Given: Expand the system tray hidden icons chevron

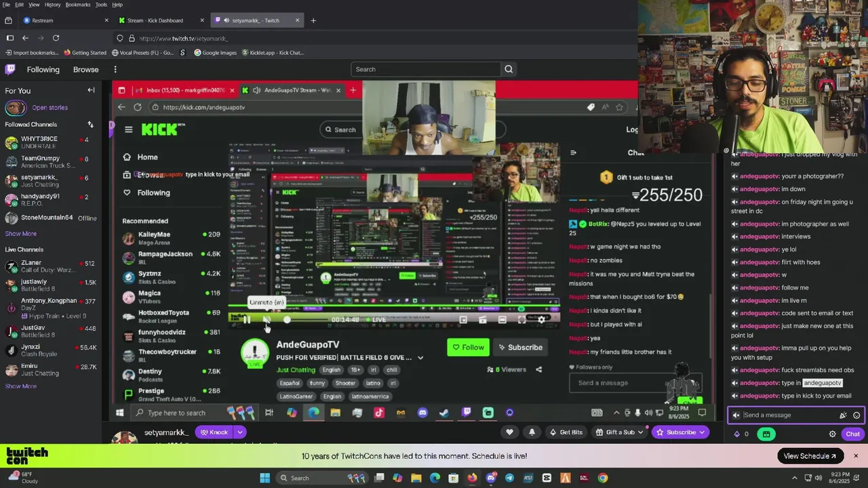Looking at the screenshot, I should coord(795,478).
